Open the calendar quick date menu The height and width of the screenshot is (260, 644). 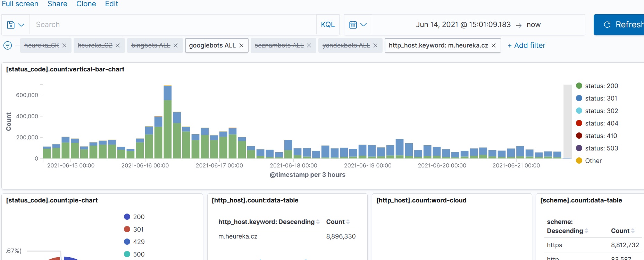pyautogui.click(x=358, y=25)
